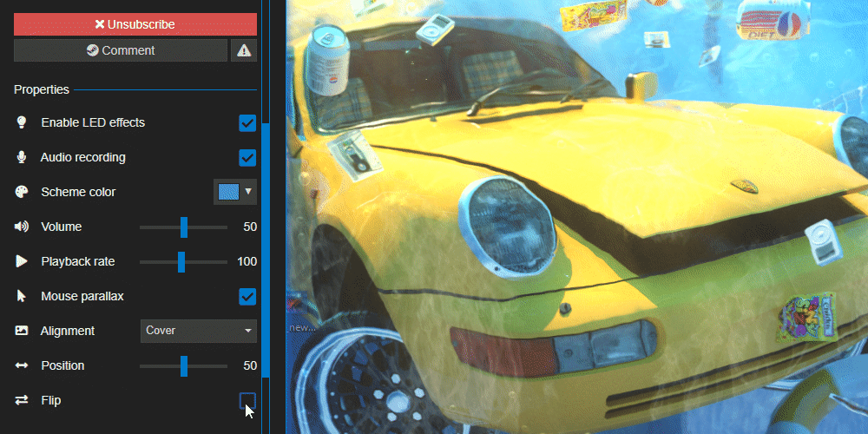Click the palette icon next to Scheme color
The height and width of the screenshot is (434, 868).
coord(22,192)
